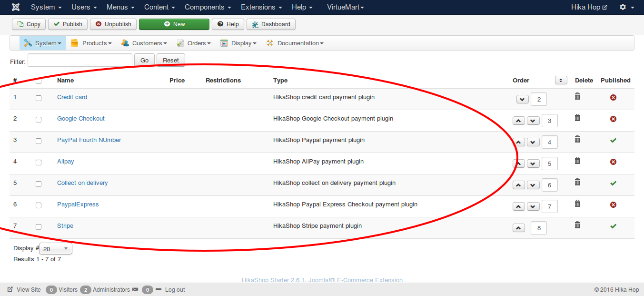644x296 pixels.
Task: Move Google Checkout down in order
Action: click(533, 121)
